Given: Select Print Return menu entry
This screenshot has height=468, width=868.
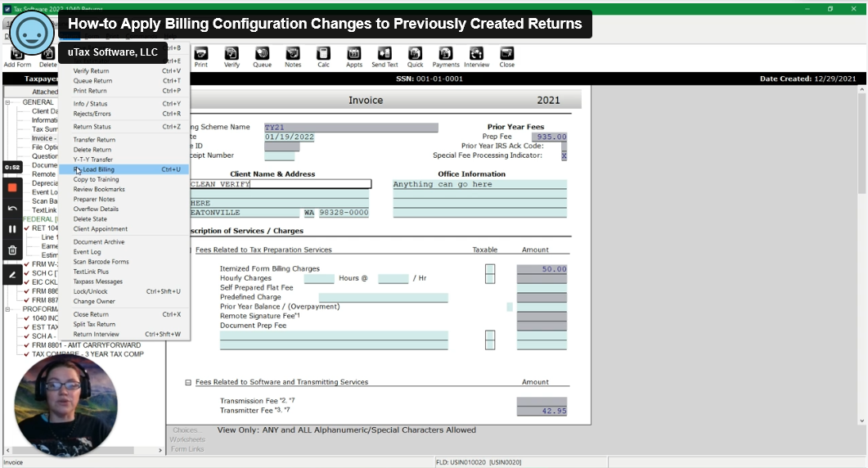Looking at the screenshot, I should point(124,91).
